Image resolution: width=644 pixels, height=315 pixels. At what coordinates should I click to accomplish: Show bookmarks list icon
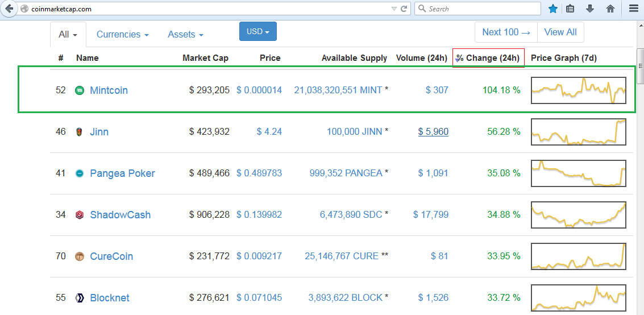click(570, 9)
